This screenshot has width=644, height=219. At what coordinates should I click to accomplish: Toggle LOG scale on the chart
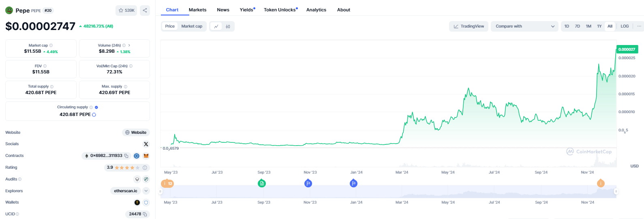[625, 26]
